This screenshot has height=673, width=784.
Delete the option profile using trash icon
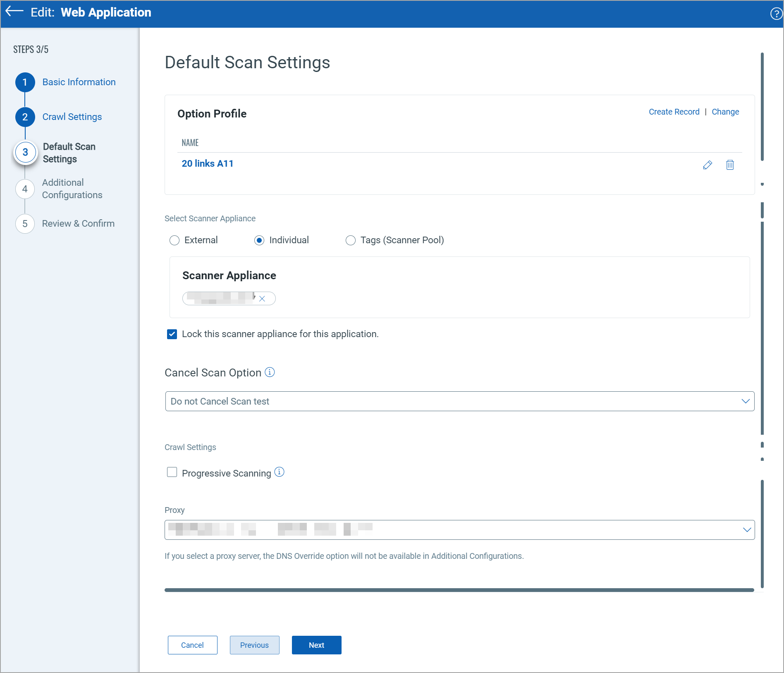point(730,165)
